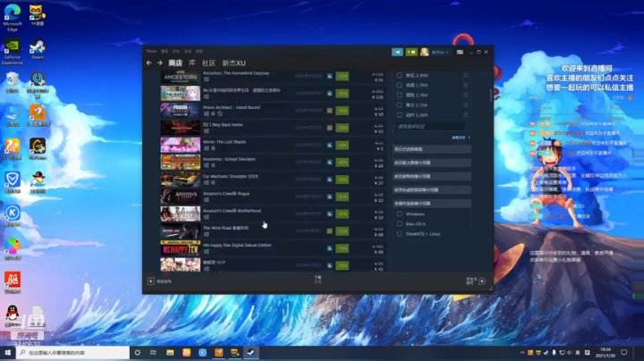Open the blue announcements button in Steam header
This screenshot has height=361, width=644.
397,52
